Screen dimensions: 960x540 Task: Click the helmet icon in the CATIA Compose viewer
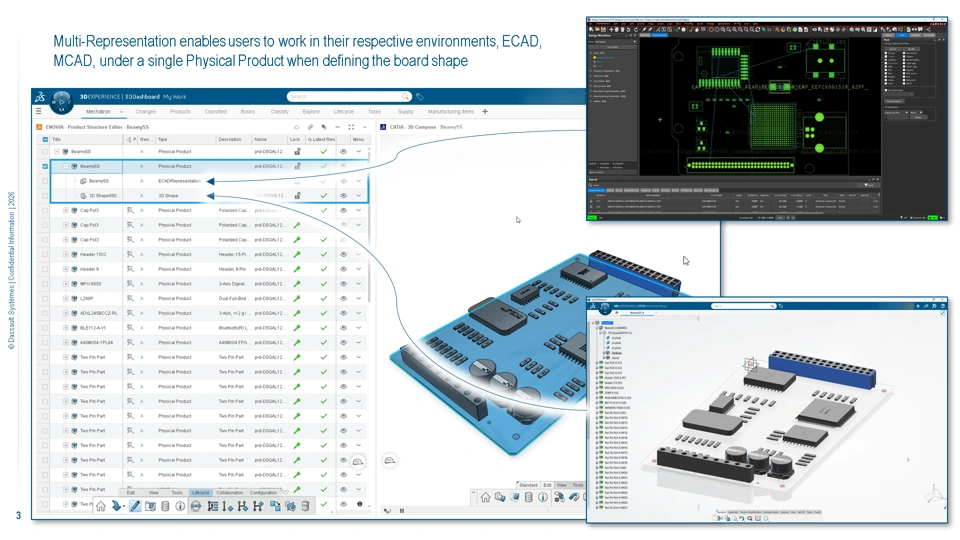tap(389, 460)
